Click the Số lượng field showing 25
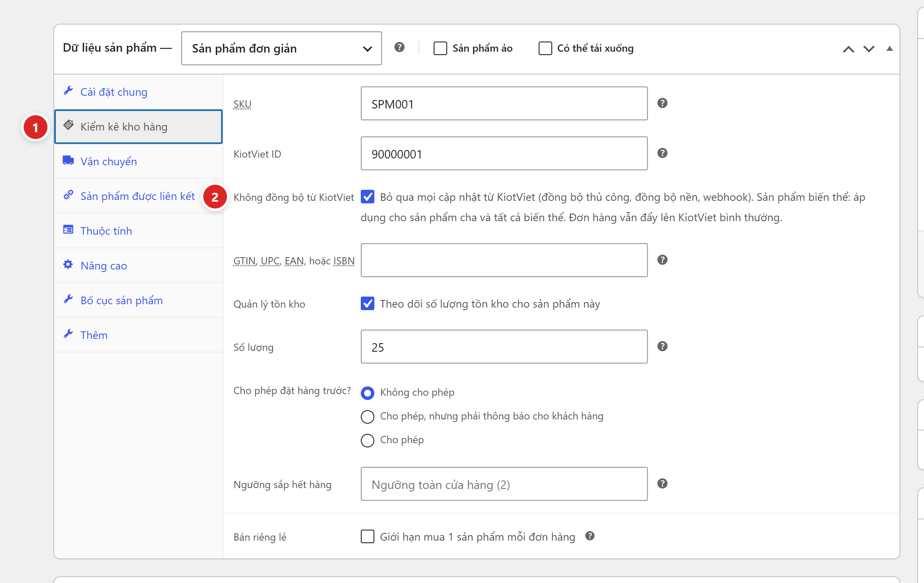The height and width of the screenshot is (583, 924). tap(504, 347)
